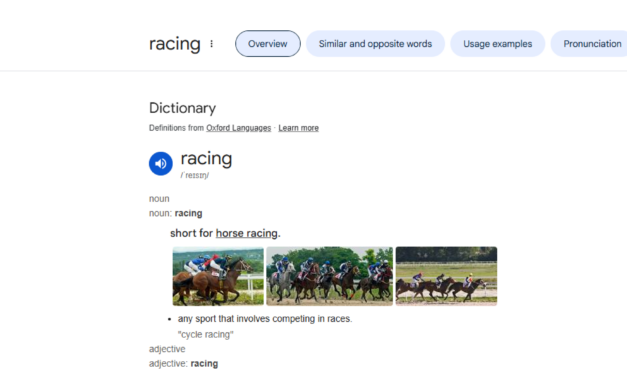Open the Oxford Languages link
This screenshot has width=627, height=376.
tap(238, 128)
